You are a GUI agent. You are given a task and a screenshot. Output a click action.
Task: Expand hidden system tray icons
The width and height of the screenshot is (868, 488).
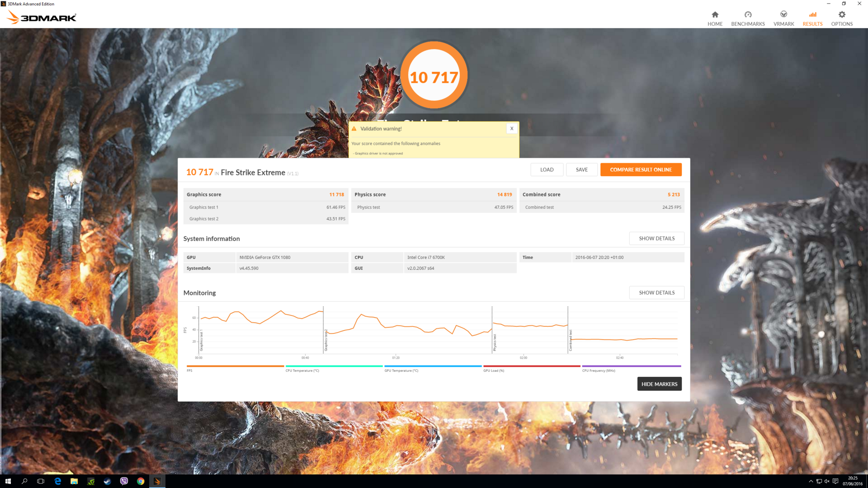(811, 481)
